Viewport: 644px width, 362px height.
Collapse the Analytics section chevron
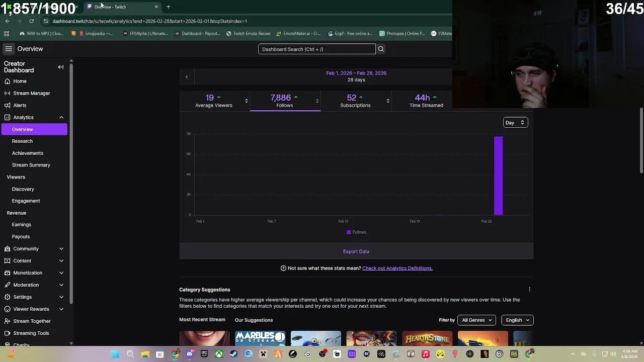(x=61, y=118)
